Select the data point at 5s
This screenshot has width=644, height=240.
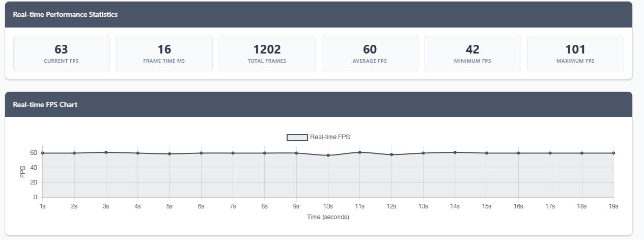coord(170,154)
